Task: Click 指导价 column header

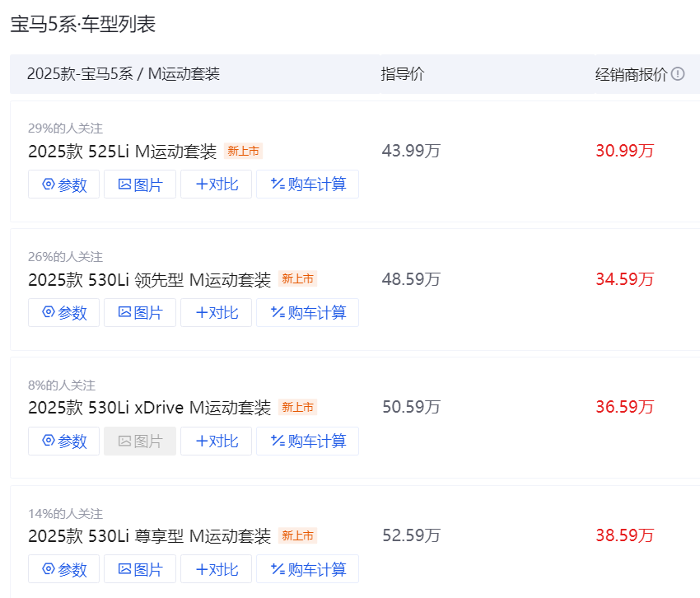Action: (x=402, y=73)
